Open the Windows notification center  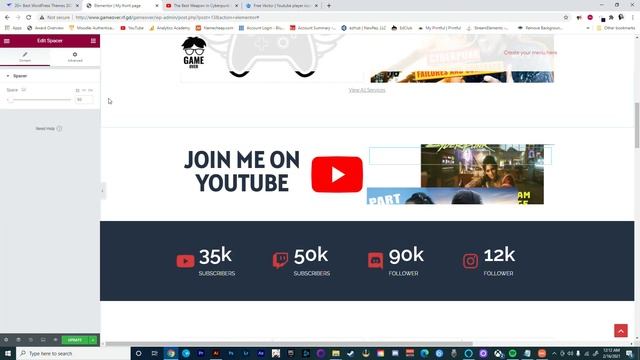coord(629,353)
